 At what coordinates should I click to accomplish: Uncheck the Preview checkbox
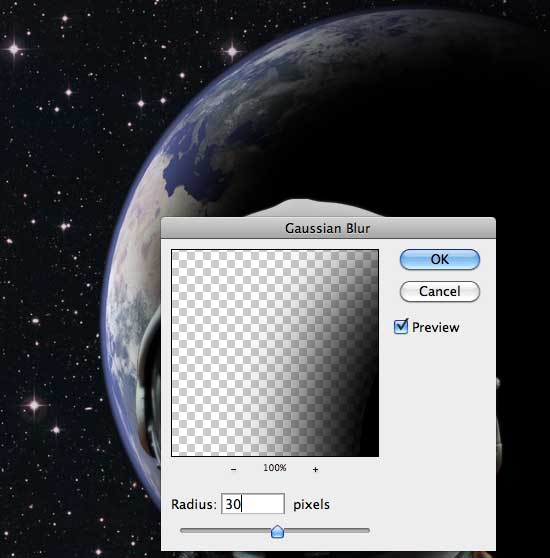(401, 326)
